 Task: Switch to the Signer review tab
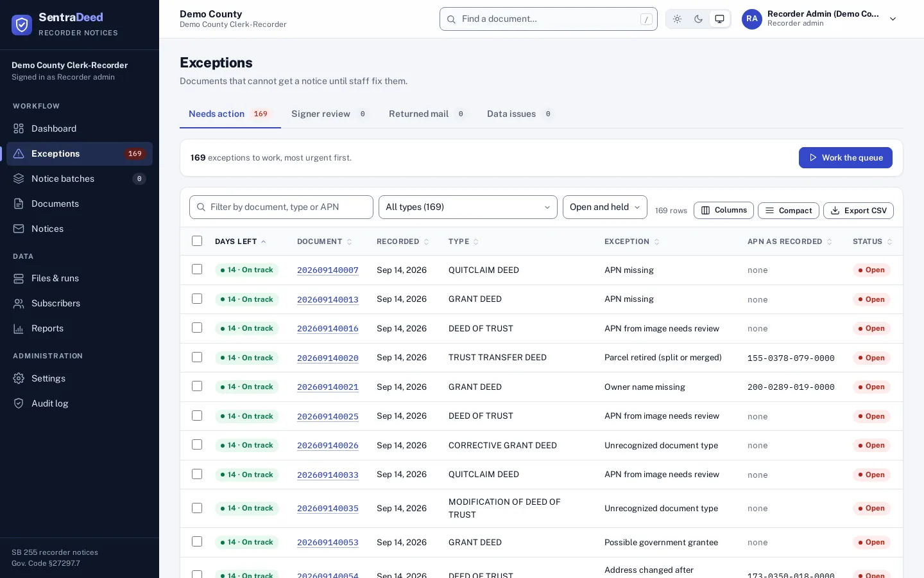pyautogui.click(x=330, y=114)
